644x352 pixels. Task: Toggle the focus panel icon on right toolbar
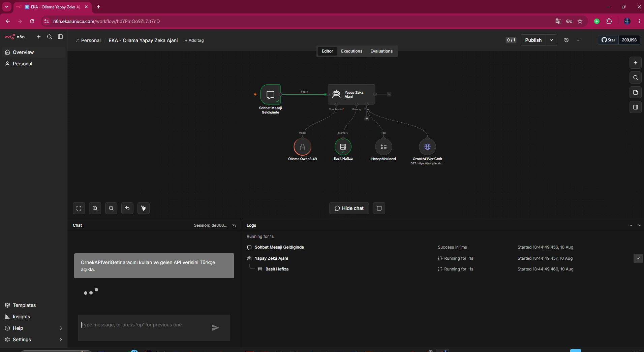[636, 107]
